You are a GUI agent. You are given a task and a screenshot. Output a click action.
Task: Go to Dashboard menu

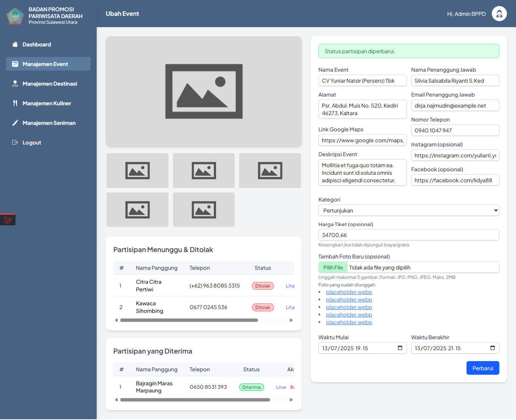pyautogui.click(x=48, y=44)
